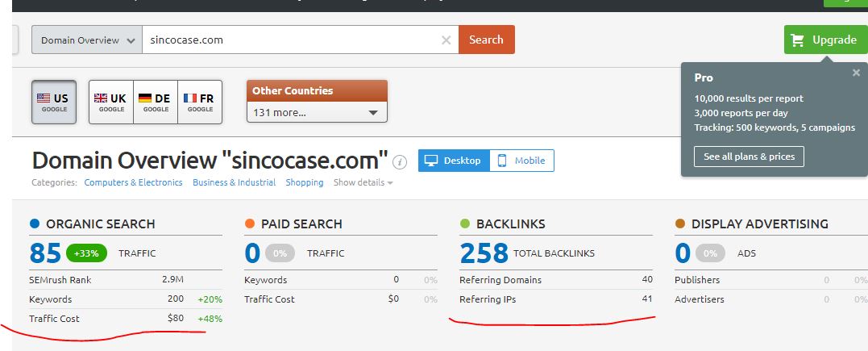The image size is (868, 351).
Task: Click the SEMrush Rank value 2.9M
Action: click(x=172, y=279)
